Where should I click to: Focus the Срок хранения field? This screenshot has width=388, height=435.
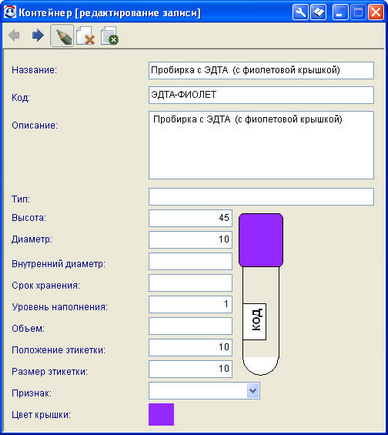pyautogui.click(x=190, y=283)
